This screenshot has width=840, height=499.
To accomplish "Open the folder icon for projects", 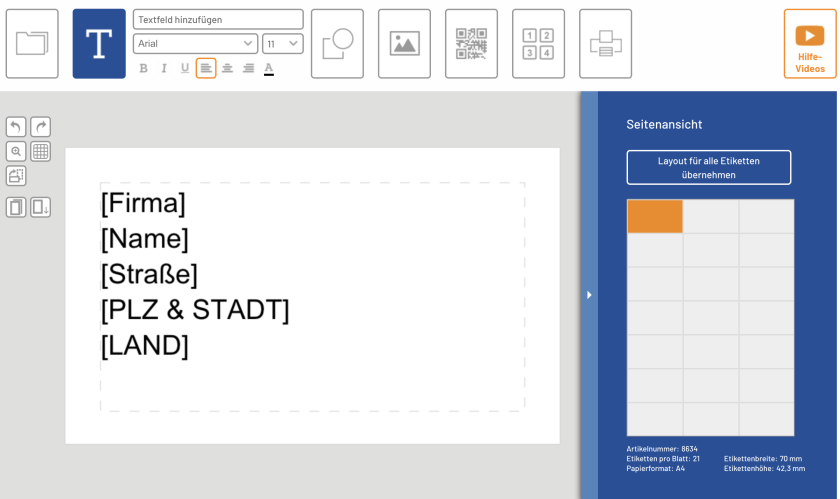I will 32,43.
